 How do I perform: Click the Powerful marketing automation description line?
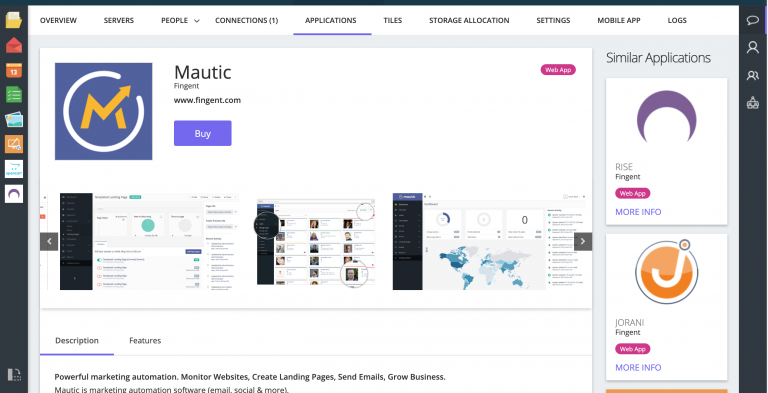pos(250,377)
